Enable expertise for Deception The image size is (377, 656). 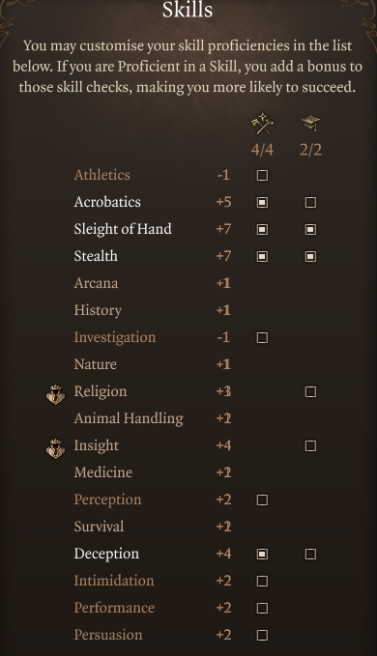point(310,554)
